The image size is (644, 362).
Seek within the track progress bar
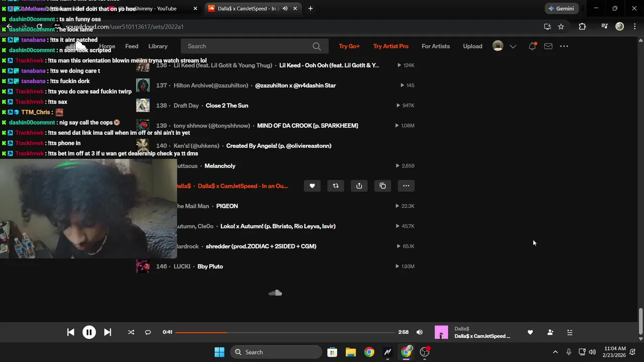285,332
